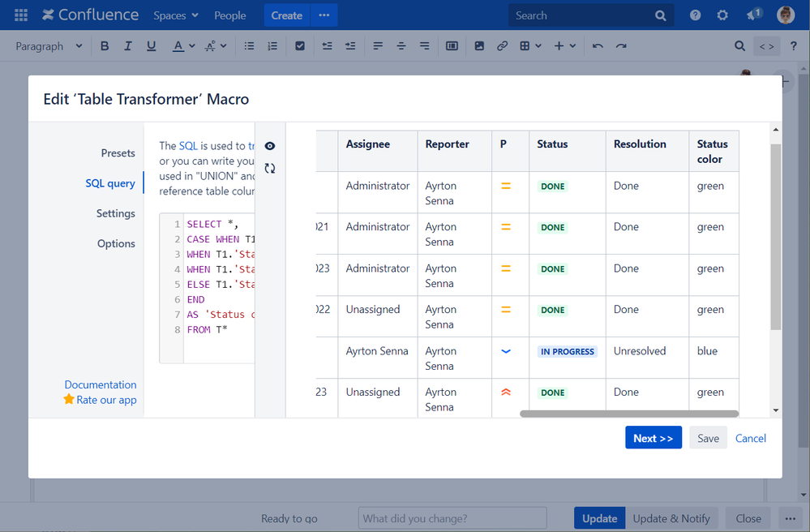Toggle the preview eye icon

tap(270, 146)
